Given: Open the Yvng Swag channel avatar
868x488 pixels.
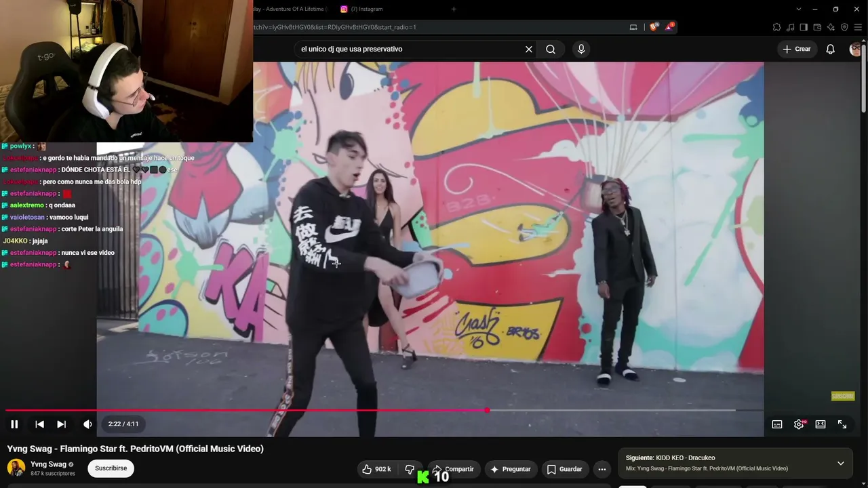Looking at the screenshot, I should click(x=16, y=468).
